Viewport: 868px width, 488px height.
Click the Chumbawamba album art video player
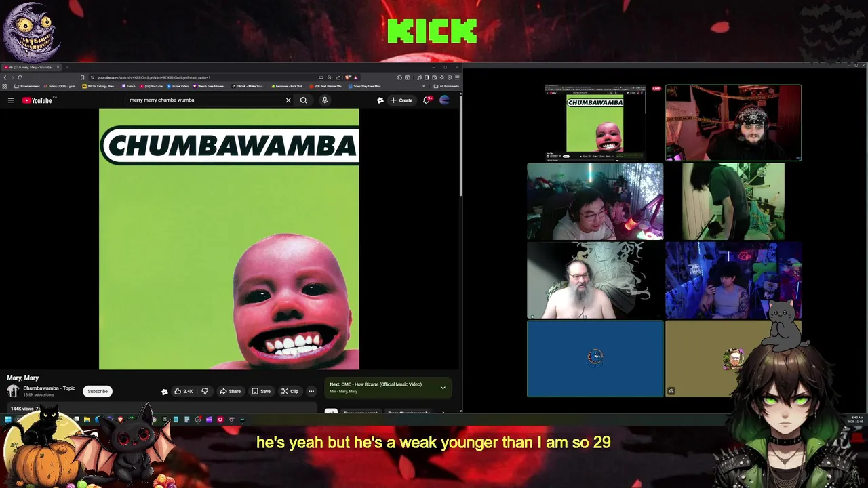(229, 239)
